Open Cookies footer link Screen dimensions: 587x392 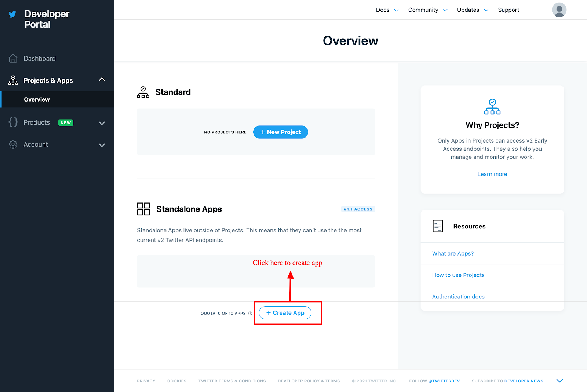(177, 381)
